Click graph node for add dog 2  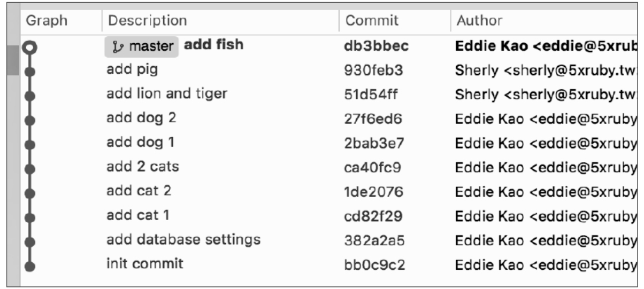click(x=29, y=120)
